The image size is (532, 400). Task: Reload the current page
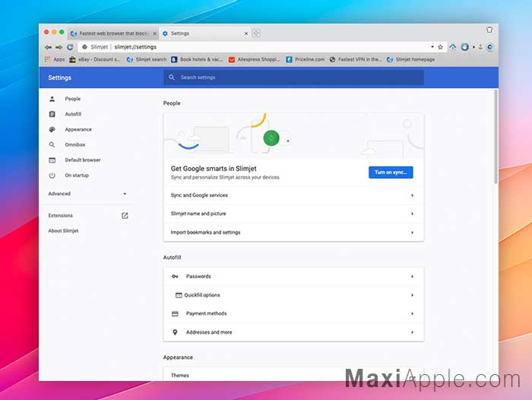70,47
